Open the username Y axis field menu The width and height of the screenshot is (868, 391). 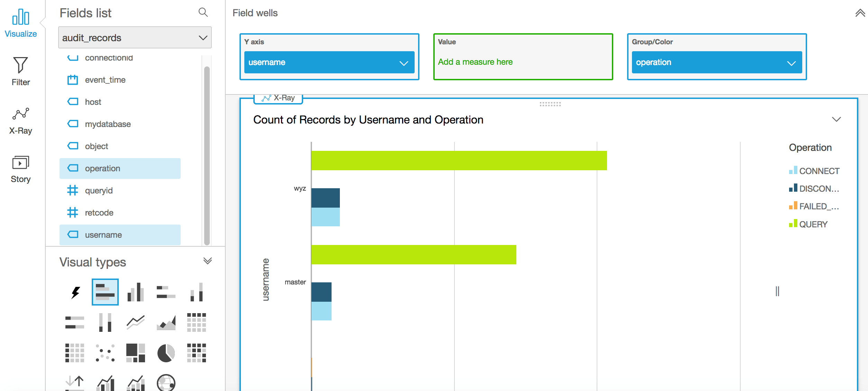click(x=404, y=63)
